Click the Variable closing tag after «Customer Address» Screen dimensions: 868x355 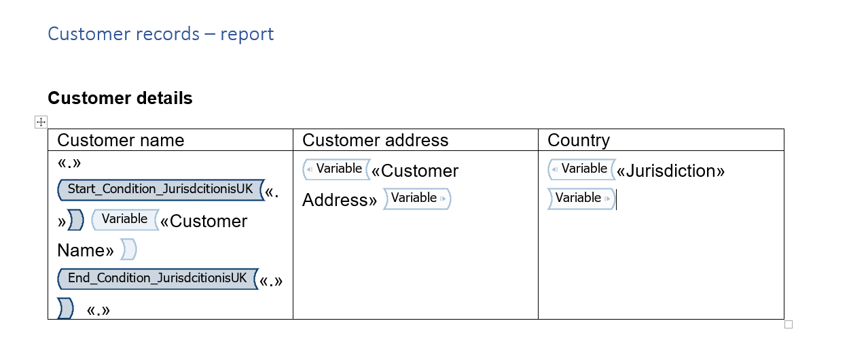coord(417,199)
